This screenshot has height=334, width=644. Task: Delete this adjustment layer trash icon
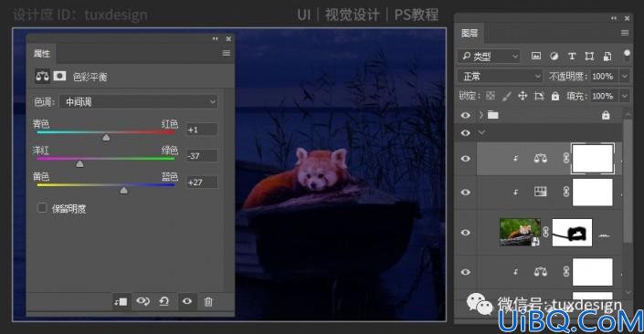click(x=208, y=302)
